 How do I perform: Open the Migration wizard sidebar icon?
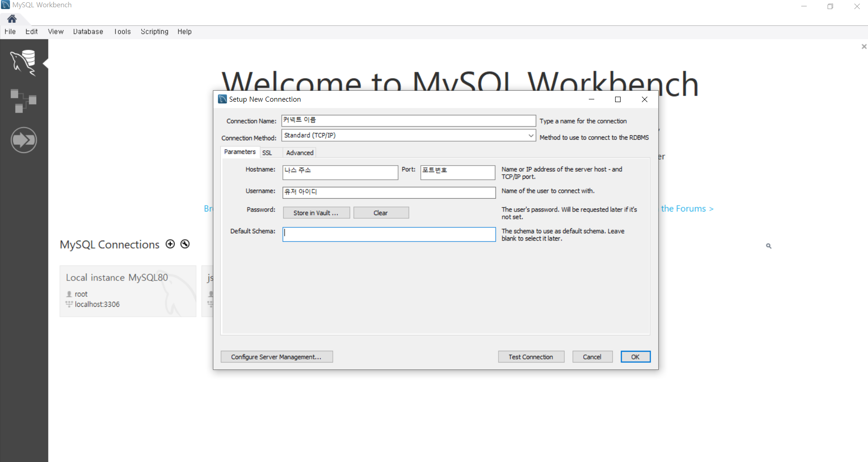coord(24,140)
